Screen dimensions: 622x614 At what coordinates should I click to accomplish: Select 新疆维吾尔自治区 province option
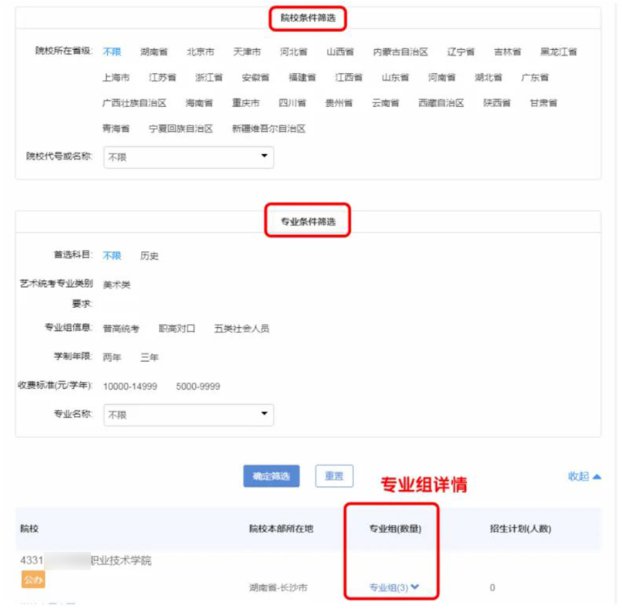tap(269, 129)
